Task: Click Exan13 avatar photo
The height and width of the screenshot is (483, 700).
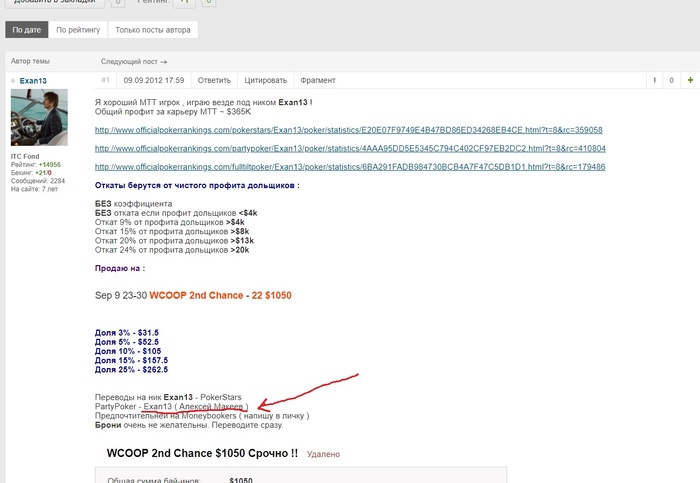Action: (39, 117)
